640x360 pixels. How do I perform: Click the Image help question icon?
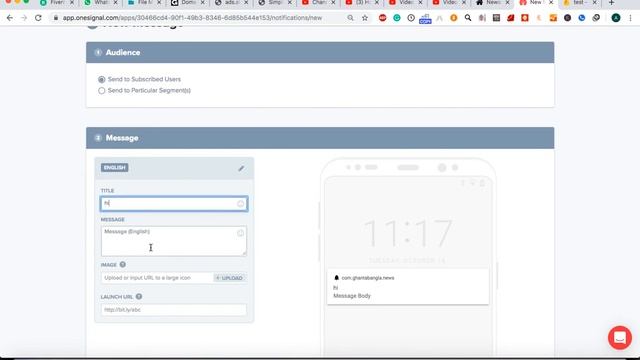coord(122,264)
